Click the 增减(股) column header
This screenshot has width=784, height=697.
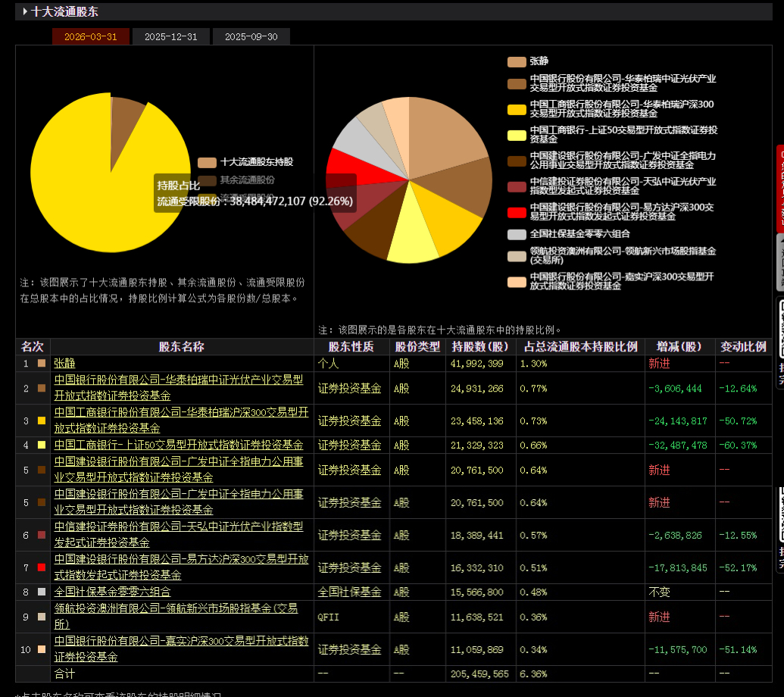point(679,346)
